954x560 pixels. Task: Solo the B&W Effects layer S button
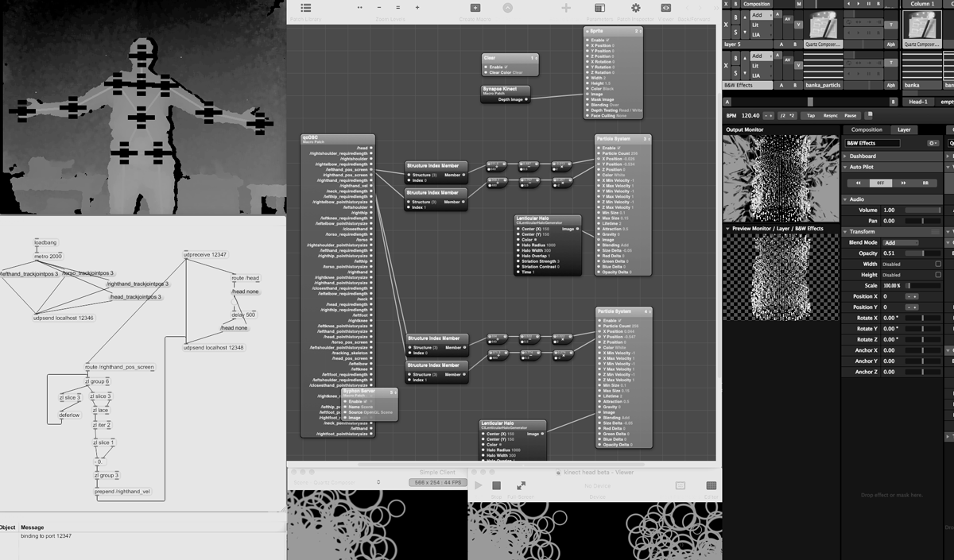[x=735, y=73]
